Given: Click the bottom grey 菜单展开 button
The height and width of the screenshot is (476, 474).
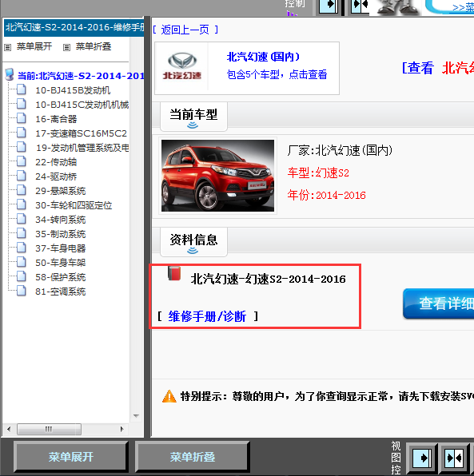Looking at the screenshot, I should click(x=71, y=457).
